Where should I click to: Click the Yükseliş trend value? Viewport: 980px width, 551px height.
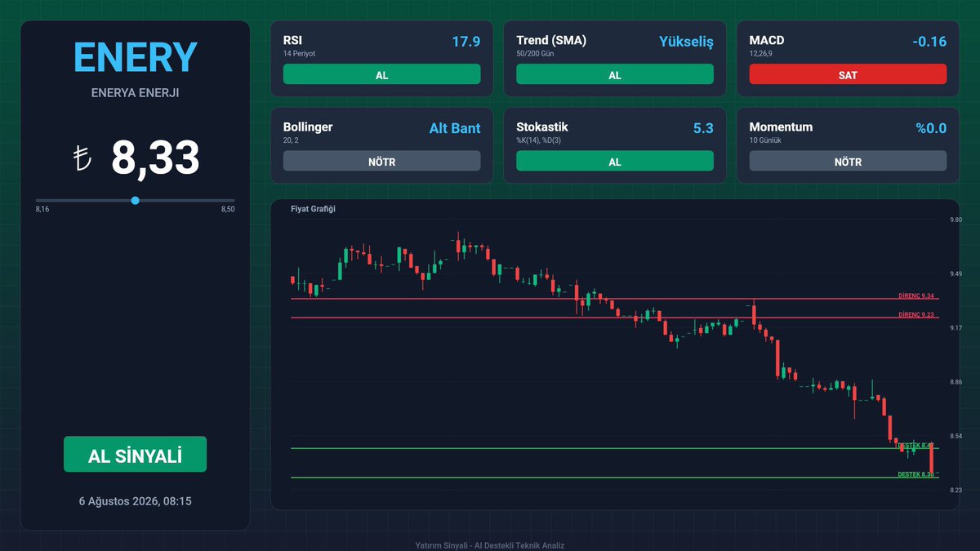point(686,41)
